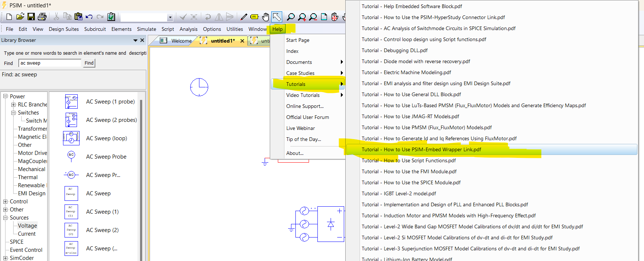Open the toolbar combo box dropdown arrow

[170, 18]
